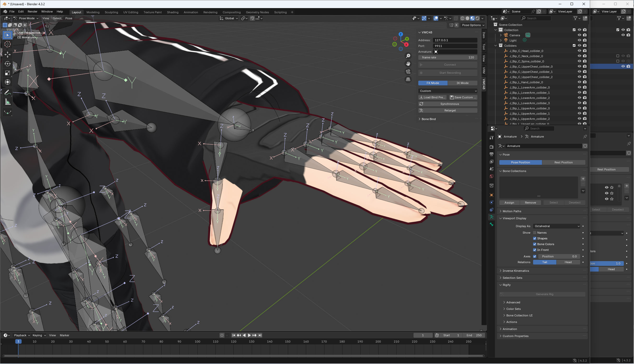Screen dimensions: 634x364
Task: Switch to orthographic grid view icon
Action: coord(408,79)
